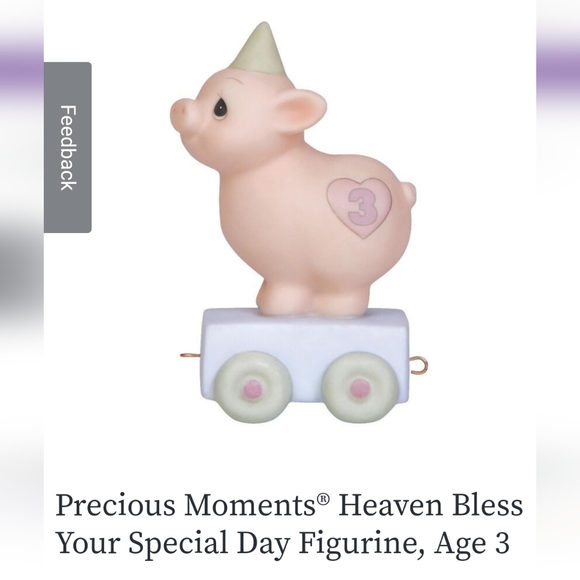580x580 pixels.
Task: Open the Precious Moments figurine product title
Action: pos(289,523)
